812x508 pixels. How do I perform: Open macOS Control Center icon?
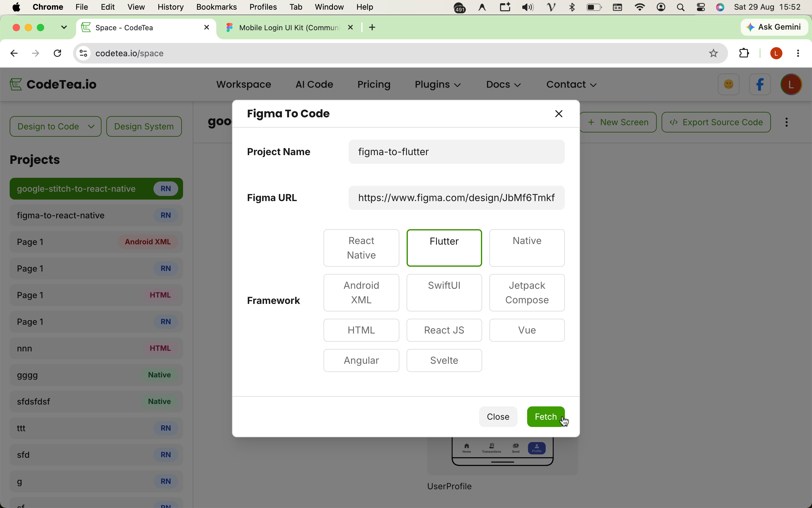pos(701,7)
